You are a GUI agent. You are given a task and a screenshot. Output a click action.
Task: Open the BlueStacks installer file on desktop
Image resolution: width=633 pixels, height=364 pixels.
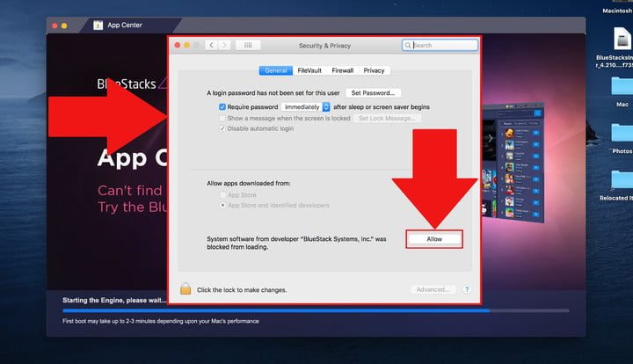point(621,40)
